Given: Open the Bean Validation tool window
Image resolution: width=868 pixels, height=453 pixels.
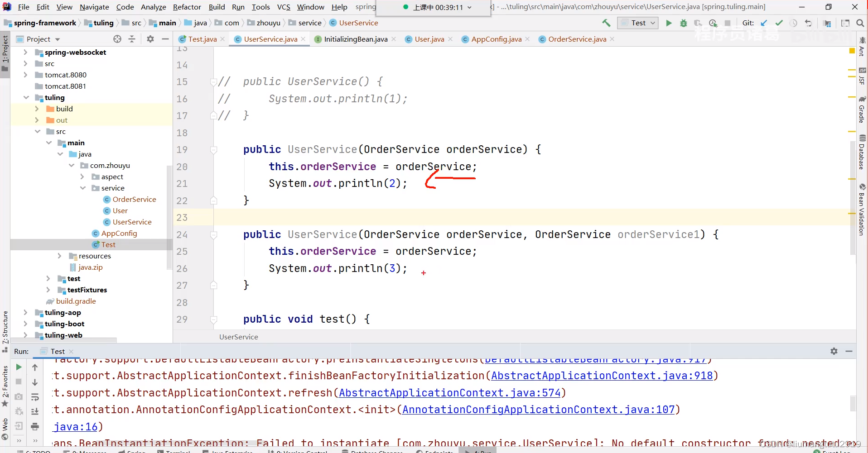Looking at the screenshot, I should (862, 210).
